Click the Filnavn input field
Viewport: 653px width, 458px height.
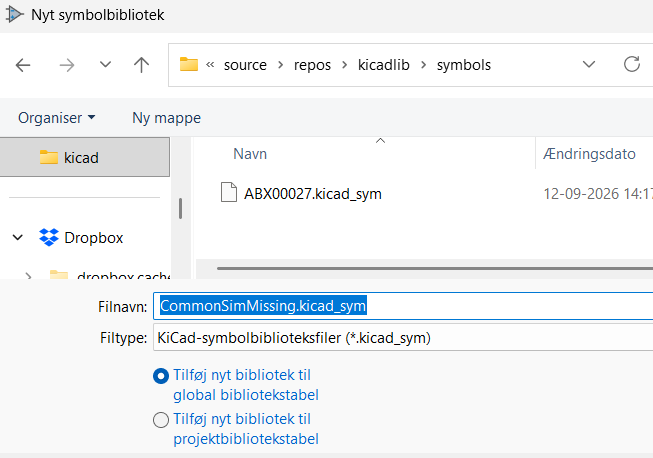pyautogui.click(x=403, y=306)
